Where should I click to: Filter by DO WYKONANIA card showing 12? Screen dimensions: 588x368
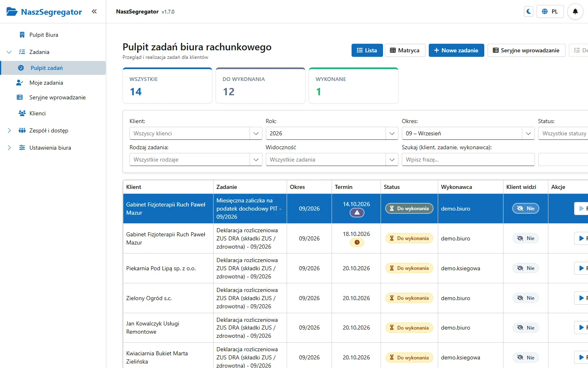click(261, 85)
